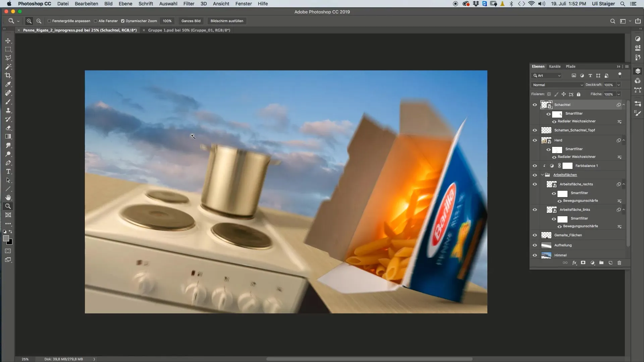Select the Clone Stamp tool

point(8,110)
